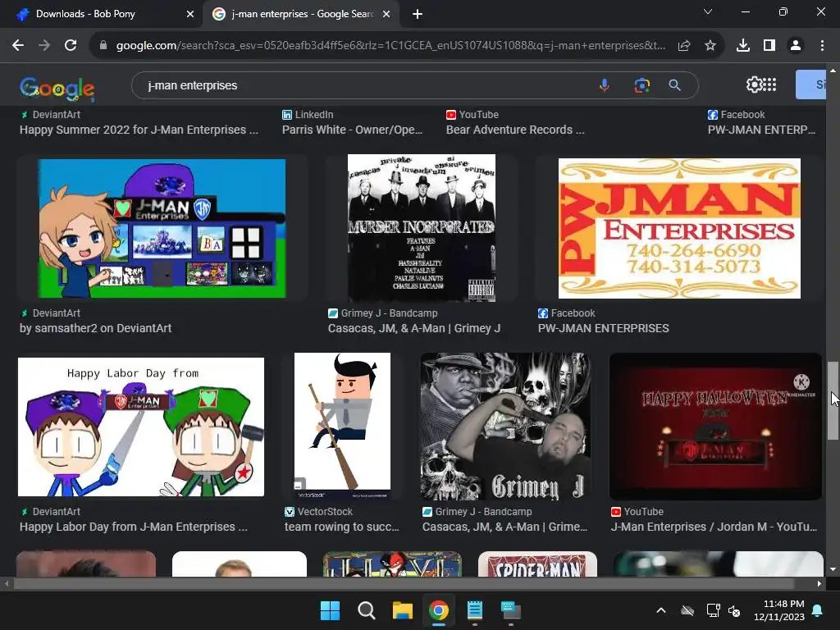The width and height of the screenshot is (840, 630).
Task: Search by voice using the microphone
Action: 605,85
